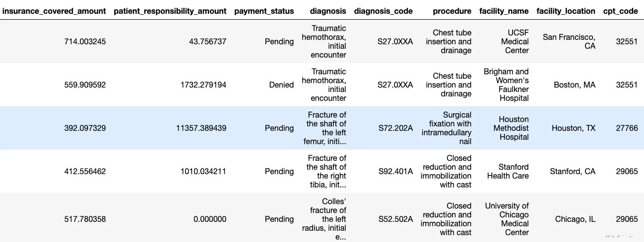Screen dimensions: 644x242
Task: Click the cpt_code column header
Action: [x=620, y=11]
